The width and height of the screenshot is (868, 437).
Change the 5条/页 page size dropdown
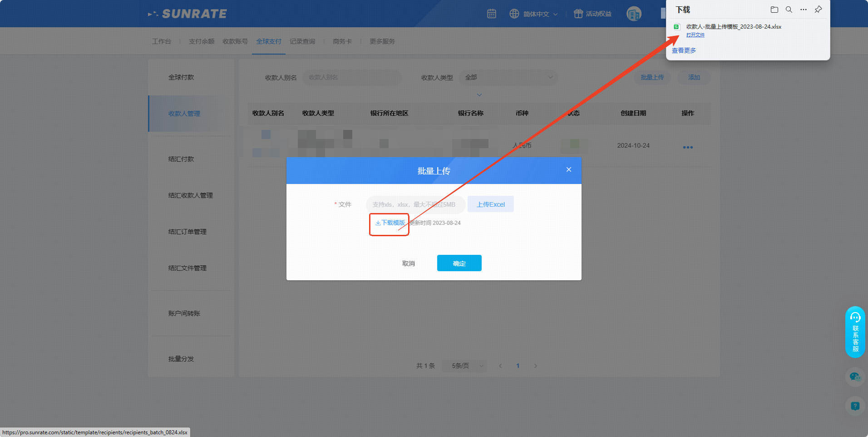464,366
